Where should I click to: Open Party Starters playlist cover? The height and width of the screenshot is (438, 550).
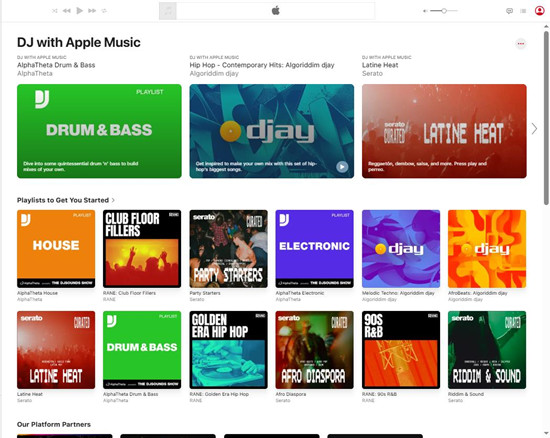click(x=228, y=249)
